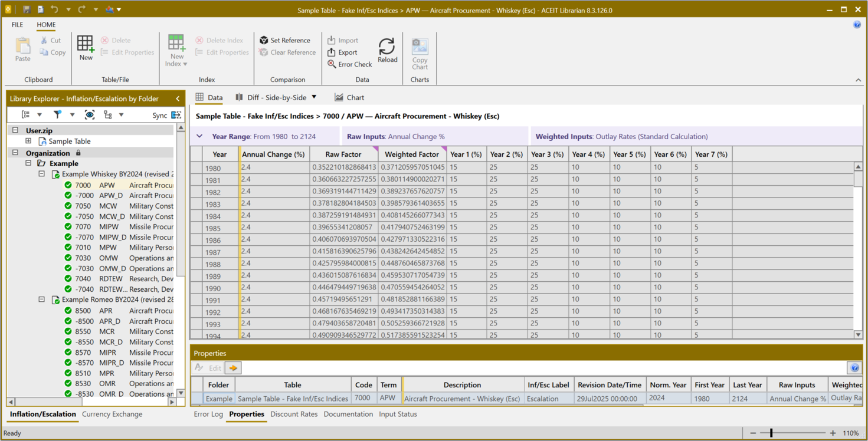Click the tree layout icon in Library Explorer

[107, 115]
